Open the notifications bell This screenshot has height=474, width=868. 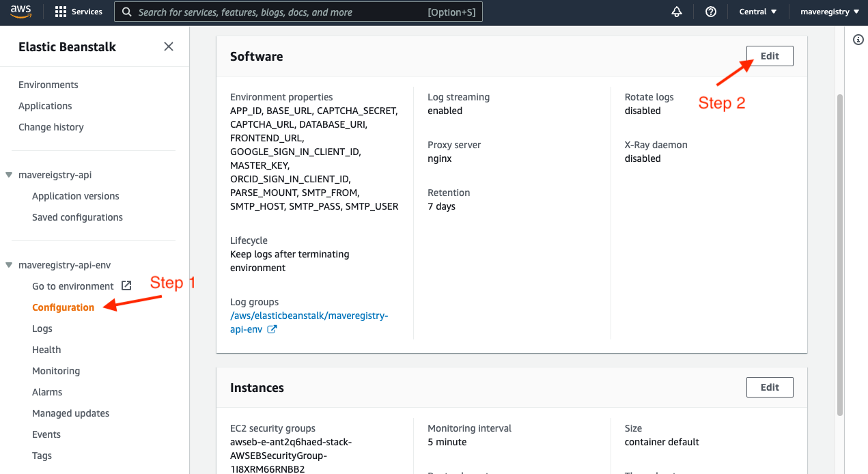point(677,12)
